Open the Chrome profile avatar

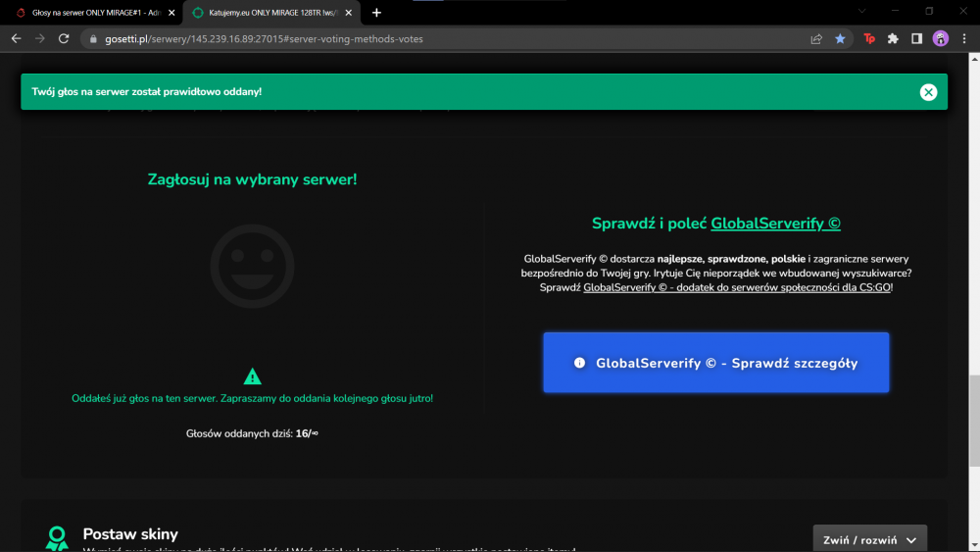[941, 39]
